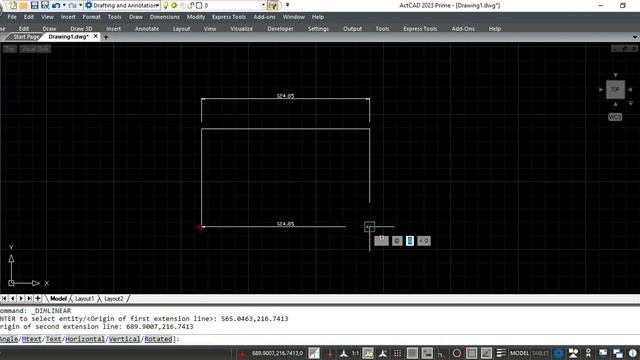Click the Redo arrow icon
640x360 pixels.
tap(72, 5)
